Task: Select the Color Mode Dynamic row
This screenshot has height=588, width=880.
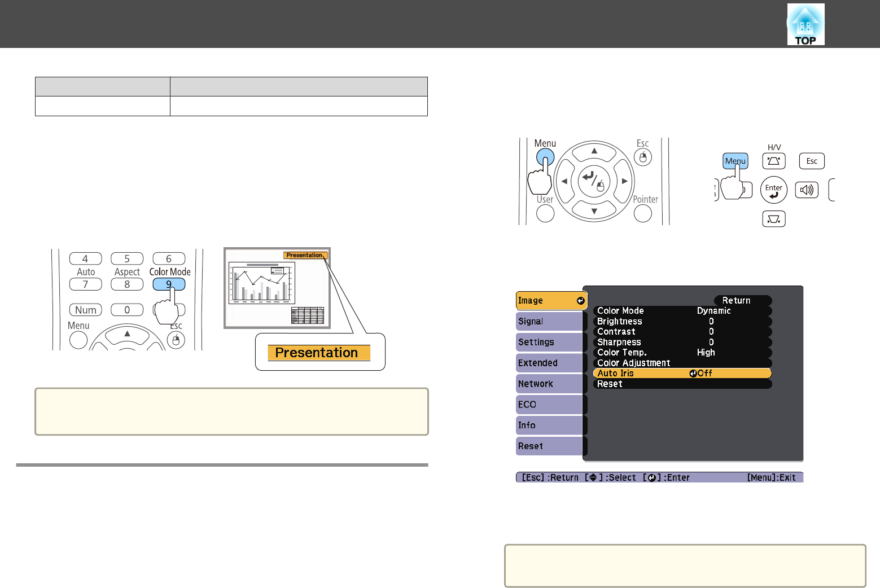Action: [x=682, y=311]
